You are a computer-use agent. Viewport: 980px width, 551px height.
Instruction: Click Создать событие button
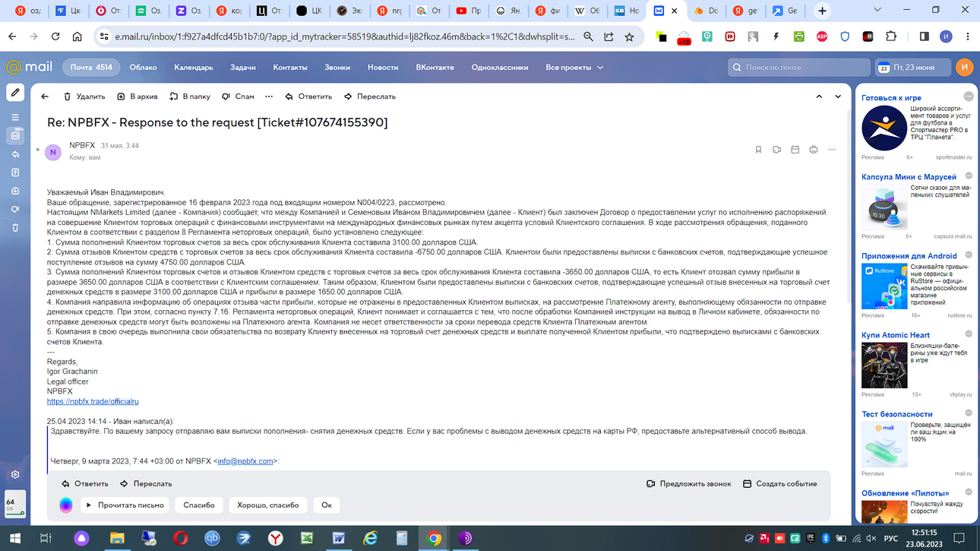click(779, 483)
